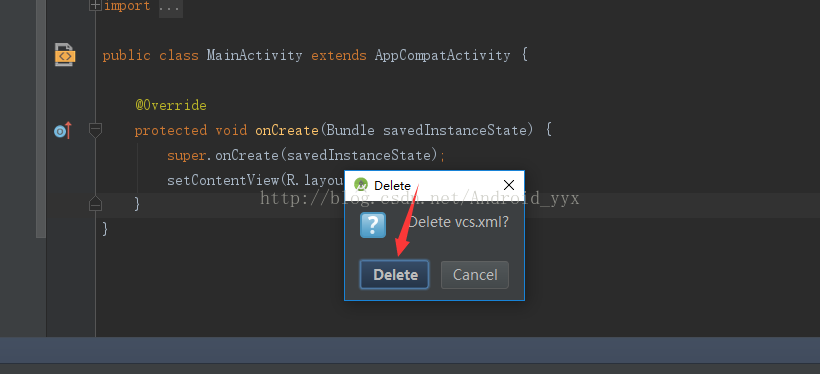Collapse the onCreate method fold marker
Image resolution: width=820 pixels, height=374 pixels.
pos(95,129)
